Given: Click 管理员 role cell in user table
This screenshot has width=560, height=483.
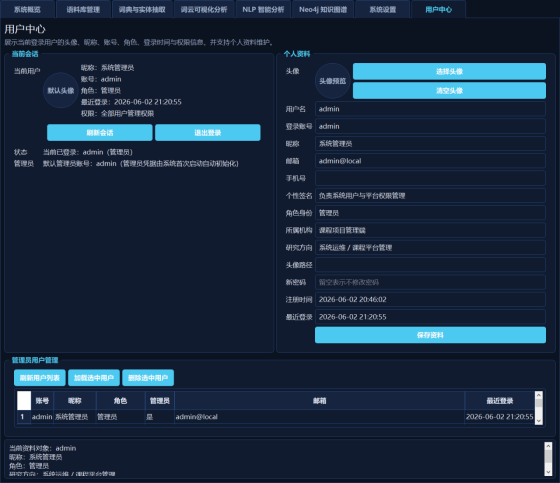Looking at the screenshot, I should 120,417.
